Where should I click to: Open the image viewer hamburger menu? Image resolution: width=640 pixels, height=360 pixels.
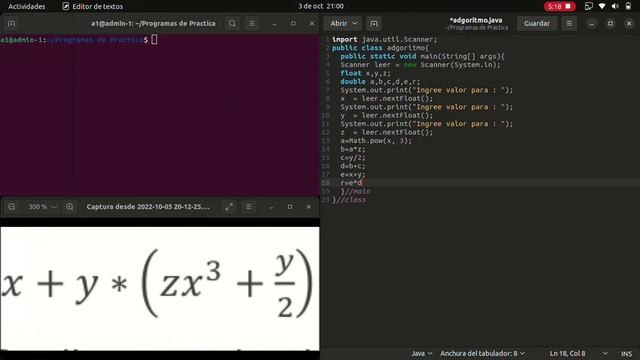coord(249,207)
